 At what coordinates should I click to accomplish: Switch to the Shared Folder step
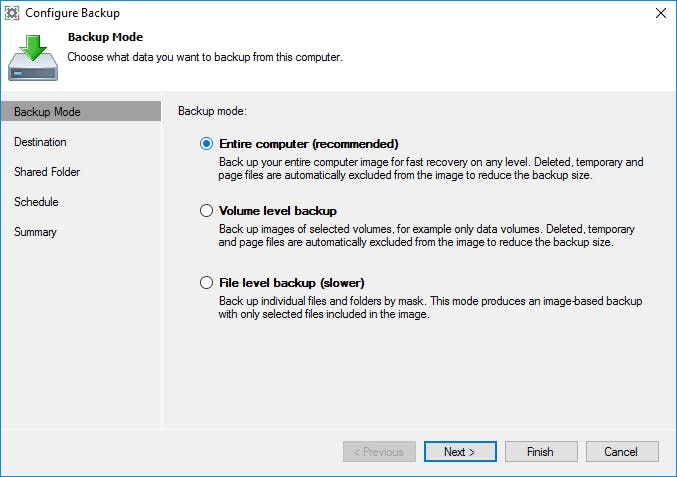click(x=47, y=172)
